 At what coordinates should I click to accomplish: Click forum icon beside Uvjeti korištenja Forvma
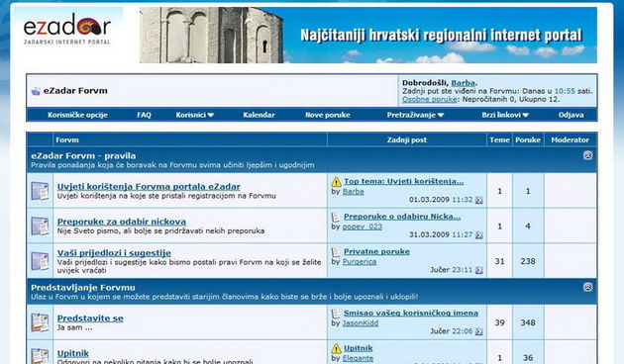40,191
